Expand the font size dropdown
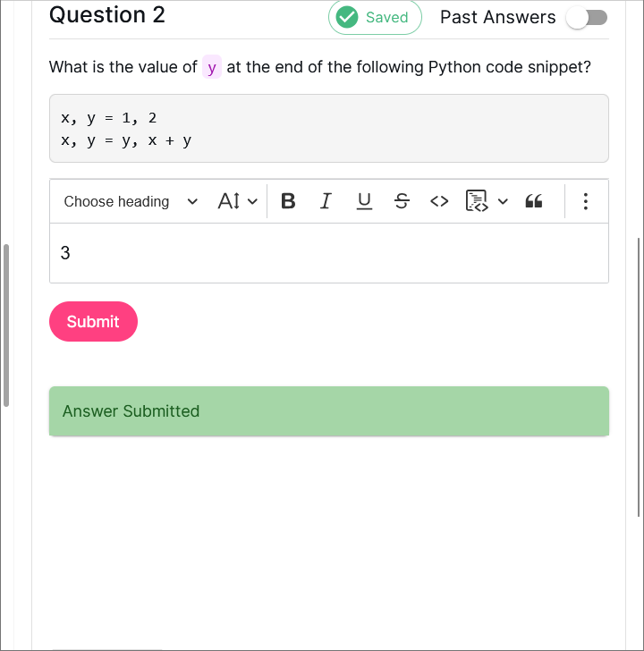 tap(237, 201)
